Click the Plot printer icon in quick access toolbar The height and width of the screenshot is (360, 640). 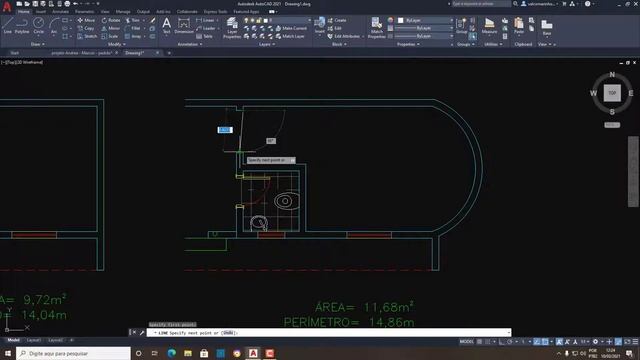point(67,4)
